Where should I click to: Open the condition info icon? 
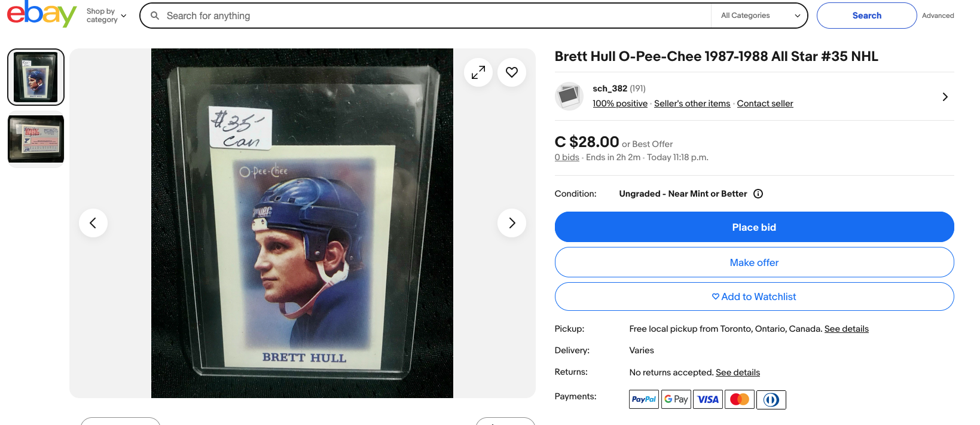tap(758, 194)
